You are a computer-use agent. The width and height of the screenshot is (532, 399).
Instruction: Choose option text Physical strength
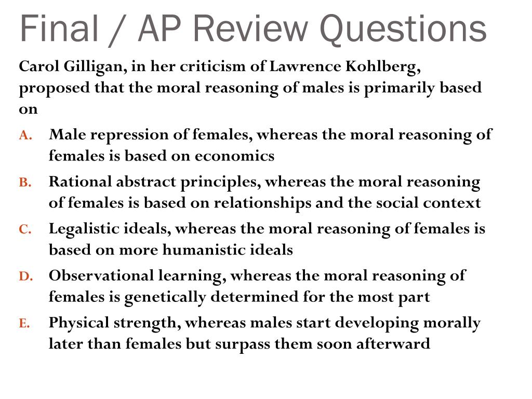[115, 323]
